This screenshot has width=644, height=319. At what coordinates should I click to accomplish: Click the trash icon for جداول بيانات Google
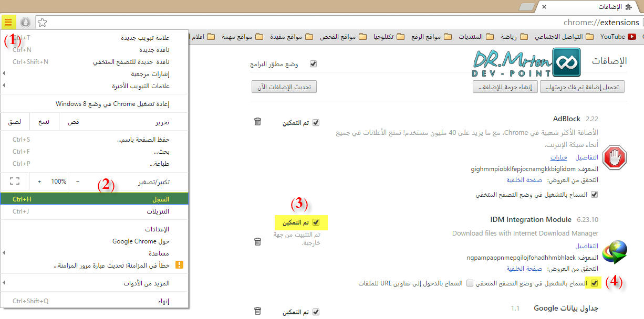click(x=257, y=311)
